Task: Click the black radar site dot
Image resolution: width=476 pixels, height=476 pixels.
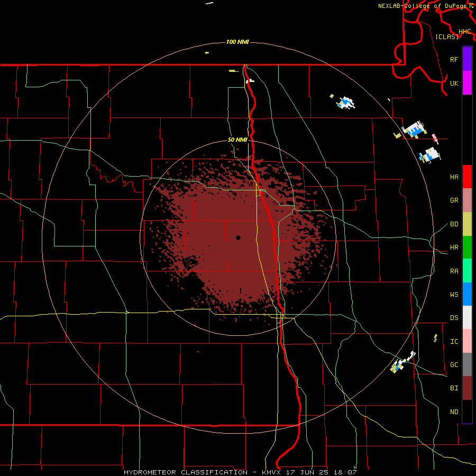Action: 238,237
